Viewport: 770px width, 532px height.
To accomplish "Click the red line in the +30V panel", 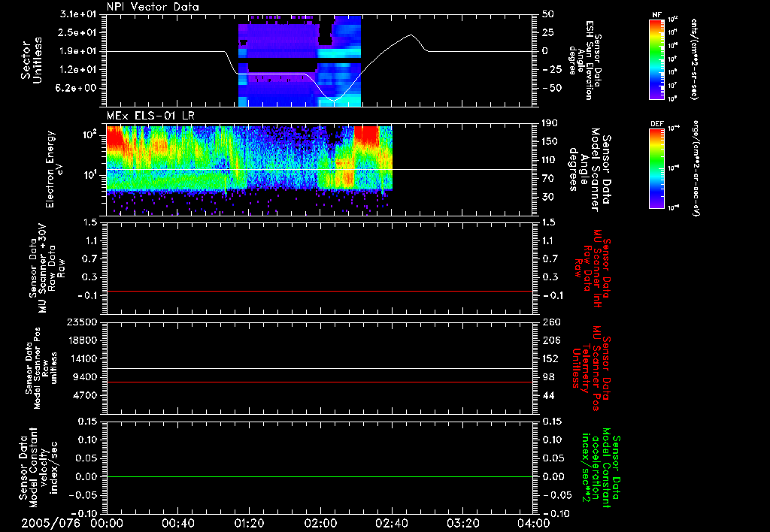I will pos(320,292).
